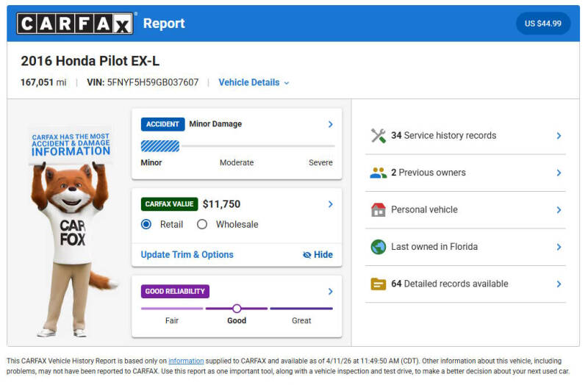Click the GOOD RELIABILITY purple badge

pyautogui.click(x=175, y=291)
